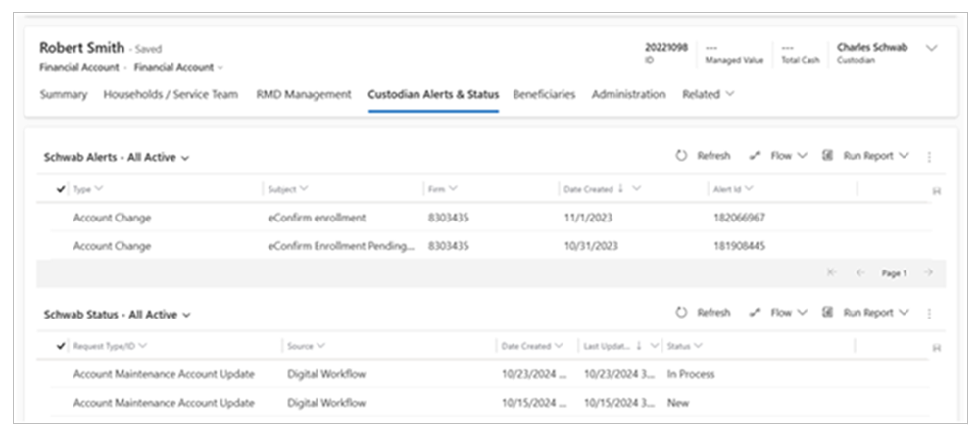Open the eConfirm enrollment alert record
Viewport: 980px width, 441px height.
pyautogui.click(x=316, y=218)
